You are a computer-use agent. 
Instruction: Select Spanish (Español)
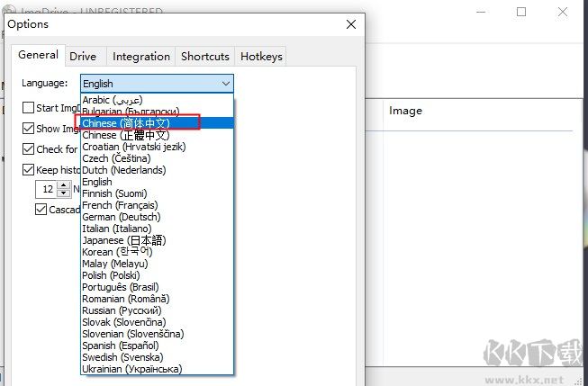(x=157, y=346)
